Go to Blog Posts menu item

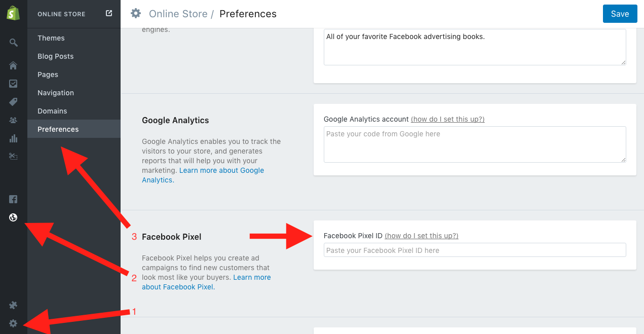point(56,56)
